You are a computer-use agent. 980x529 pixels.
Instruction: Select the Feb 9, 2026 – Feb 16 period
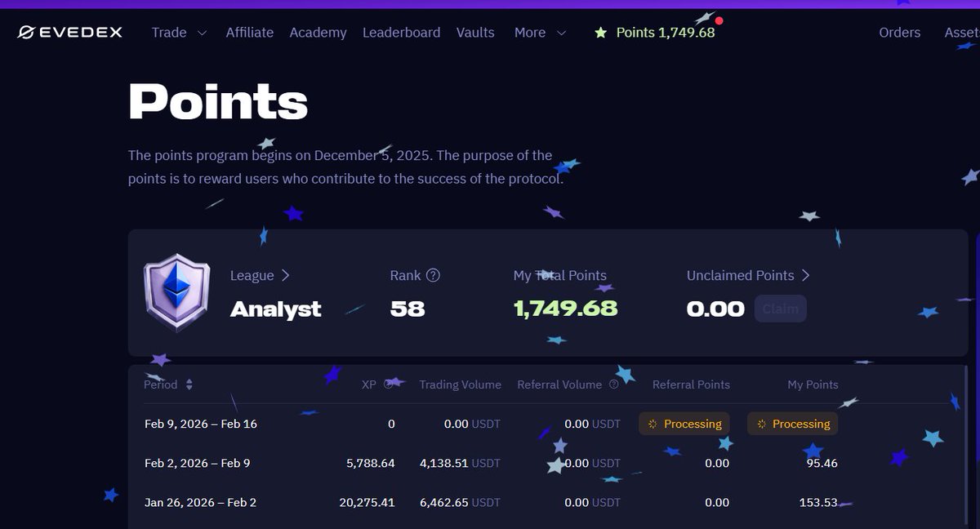coord(201,424)
